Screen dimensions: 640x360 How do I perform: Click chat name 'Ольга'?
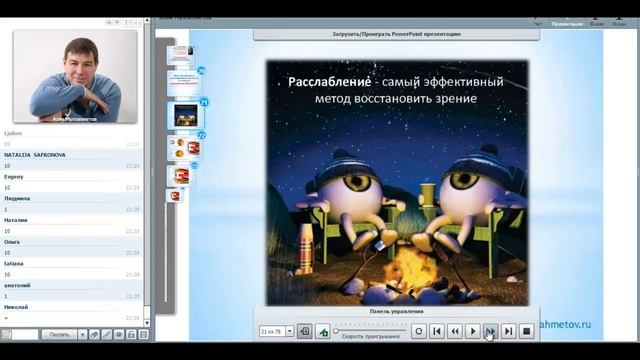tap(12, 242)
